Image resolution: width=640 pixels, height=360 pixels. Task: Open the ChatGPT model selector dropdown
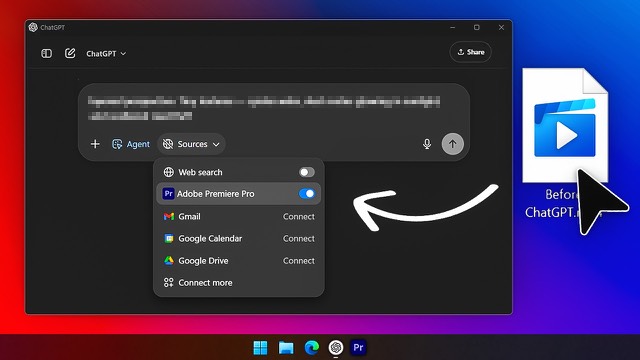pyautogui.click(x=106, y=53)
